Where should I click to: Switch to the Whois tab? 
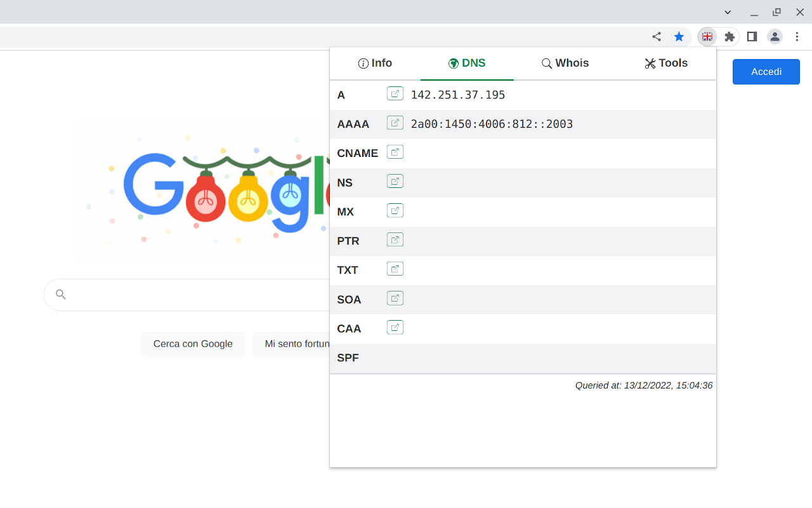[565, 63]
